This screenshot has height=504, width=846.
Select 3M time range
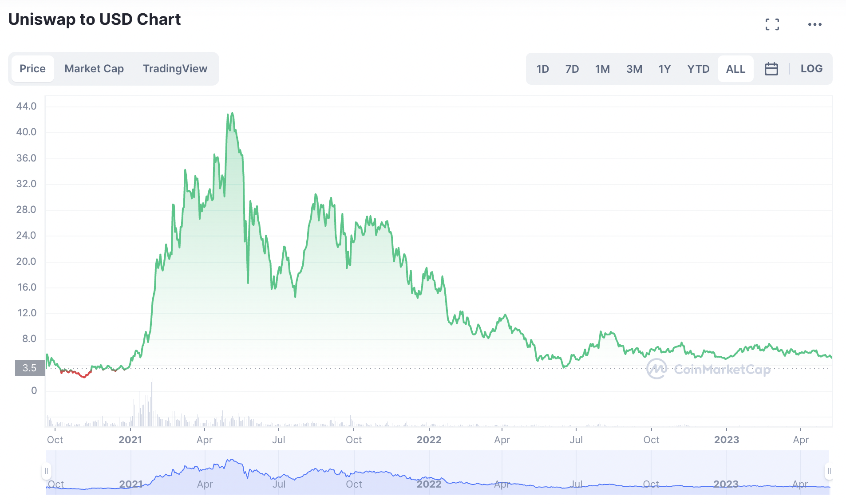click(x=634, y=69)
